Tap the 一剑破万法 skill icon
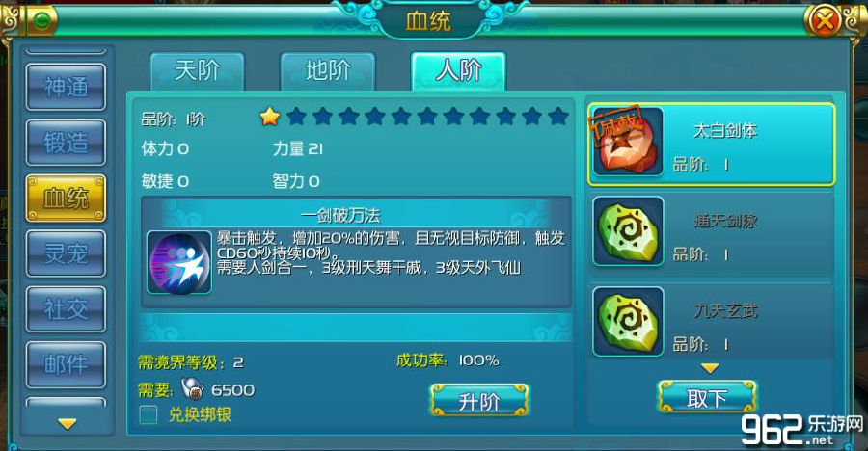868x451 pixels. coord(178,262)
